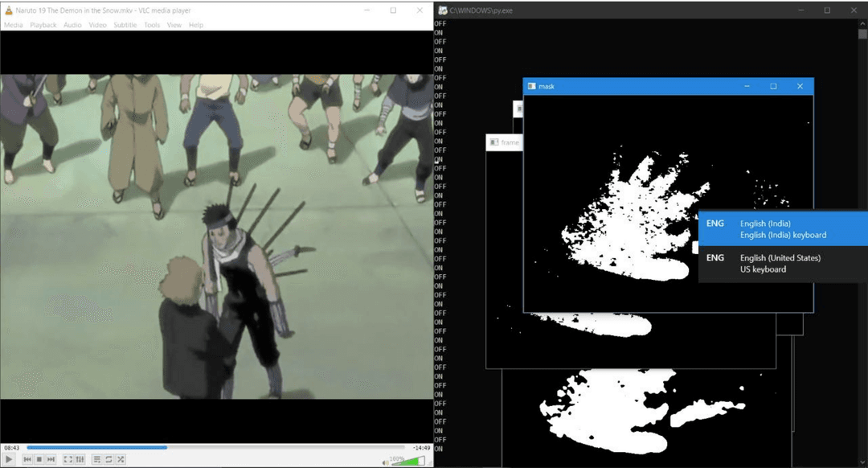Click the console scrollbar up arrow

(862, 24)
